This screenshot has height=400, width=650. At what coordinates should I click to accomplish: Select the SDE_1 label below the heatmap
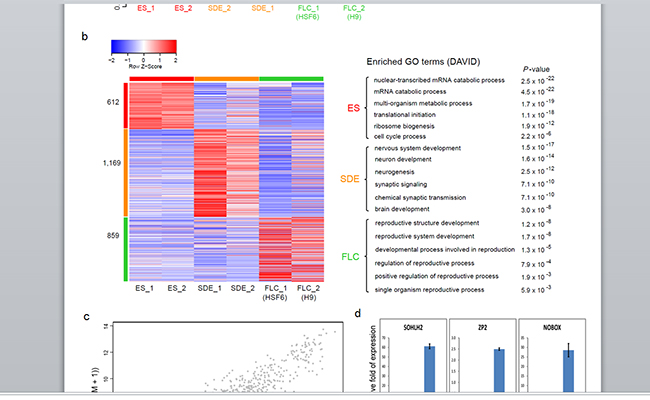click(210, 288)
